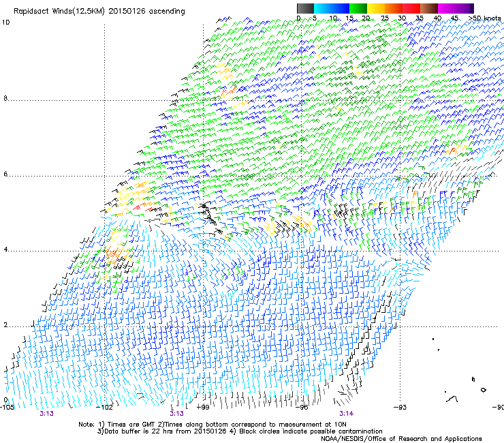The width and height of the screenshot is (504, 443).
Task: Click the purple '3:14' time label
Action: coord(346,414)
